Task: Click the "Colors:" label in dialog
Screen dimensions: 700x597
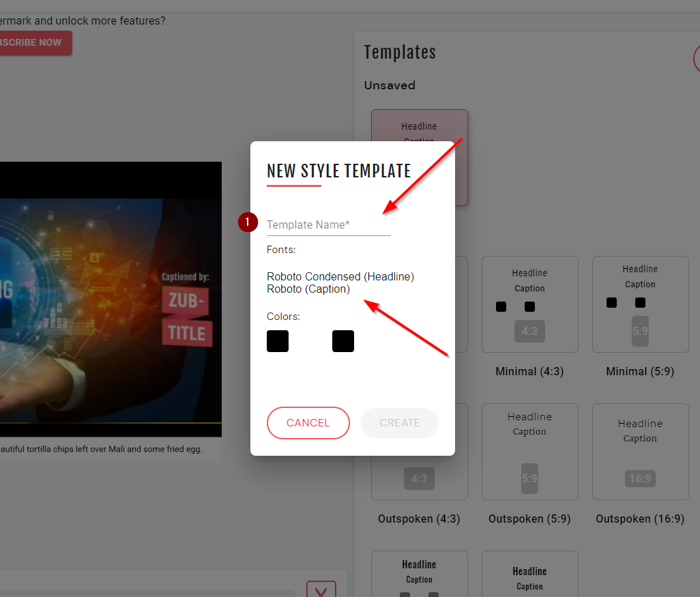Action: pyautogui.click(x=283, y=317)
